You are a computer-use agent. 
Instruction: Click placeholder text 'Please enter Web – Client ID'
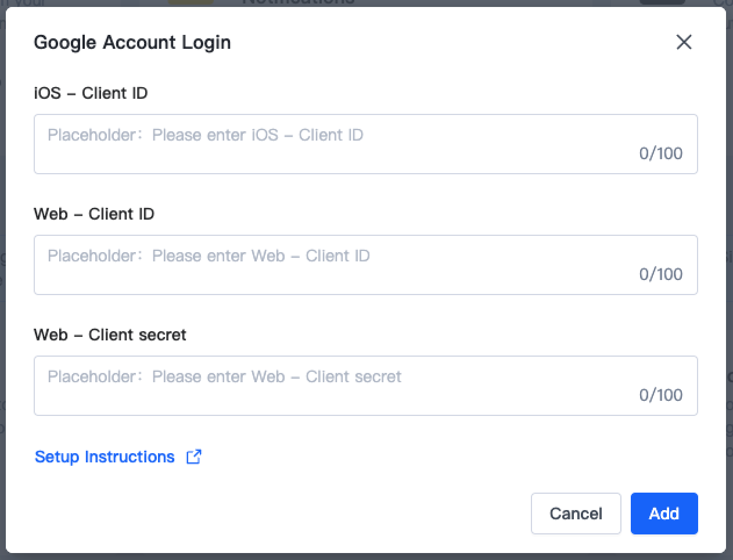(261, 256)
